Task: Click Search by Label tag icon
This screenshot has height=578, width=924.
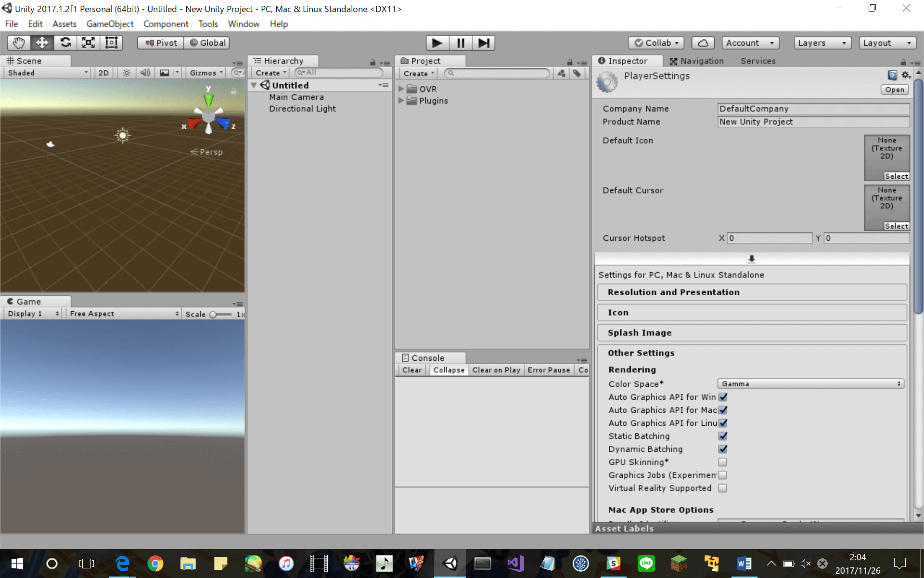Action: 577,73
